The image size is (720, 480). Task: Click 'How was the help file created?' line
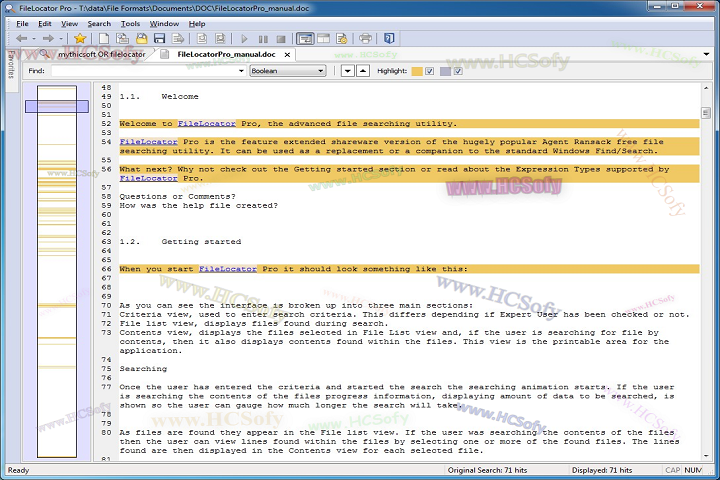(198, 206)
